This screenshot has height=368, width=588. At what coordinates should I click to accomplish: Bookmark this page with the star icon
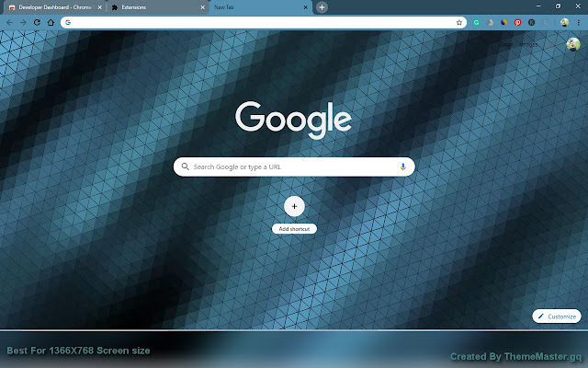[x=459, y=22]
